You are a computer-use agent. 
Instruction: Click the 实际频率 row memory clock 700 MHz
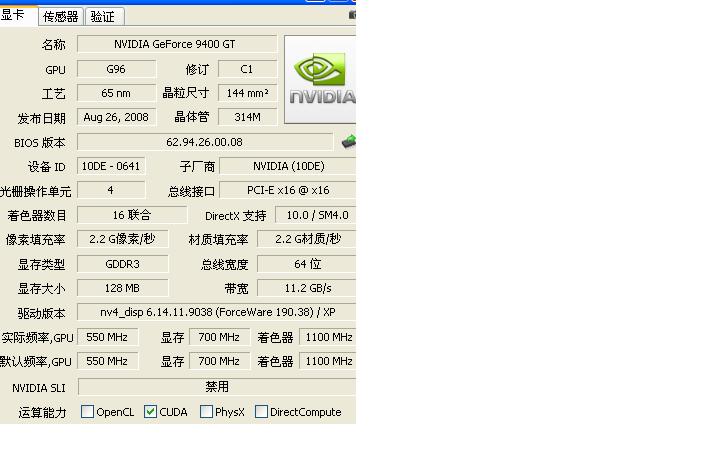pyautogui.click(x=219, y=337)
